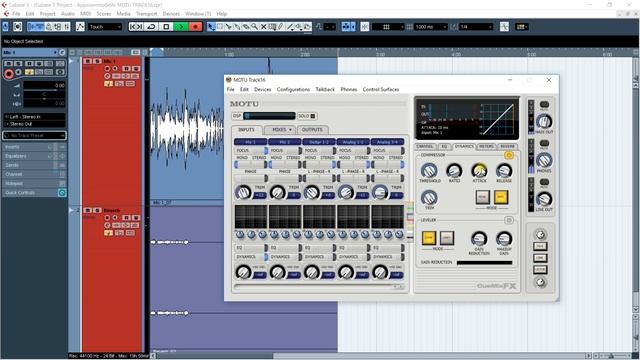The image size is (640, 360).
Task: Stop playback with the Stop button
Action: [x=166, y=27]
